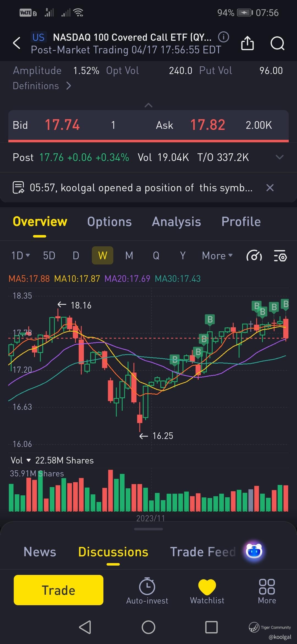Open the Definitions link

[42, 86]
